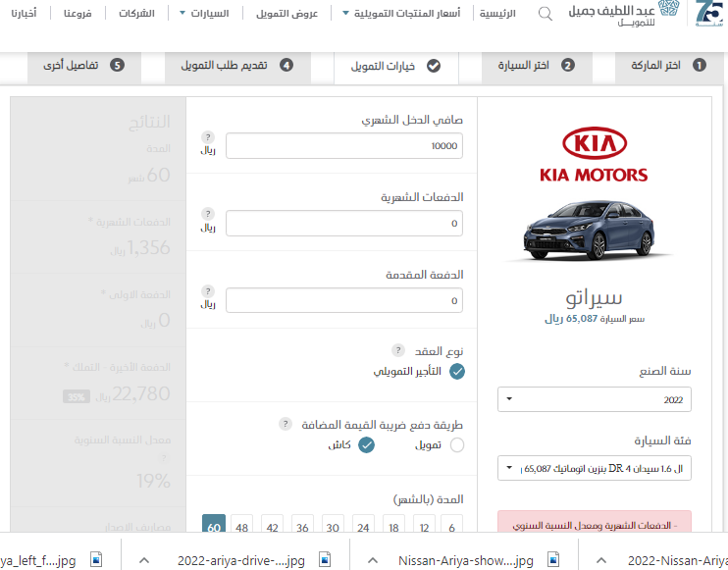The height and width of the screenshot is (570, 728).
Task: Open الرئيسية home menu item
Action: point(497,13)
